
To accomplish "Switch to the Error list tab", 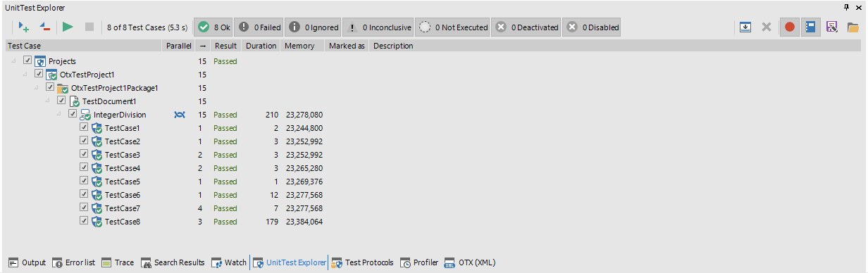I will (73, 262).
